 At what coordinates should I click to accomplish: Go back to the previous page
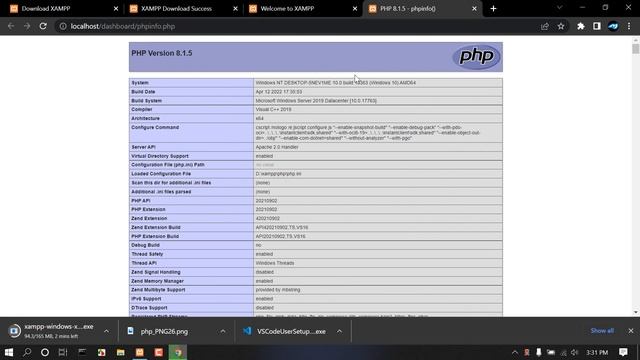pos(11,26)
